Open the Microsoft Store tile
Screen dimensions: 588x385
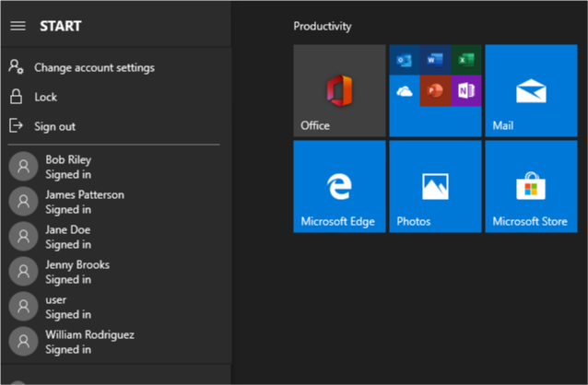531,187
